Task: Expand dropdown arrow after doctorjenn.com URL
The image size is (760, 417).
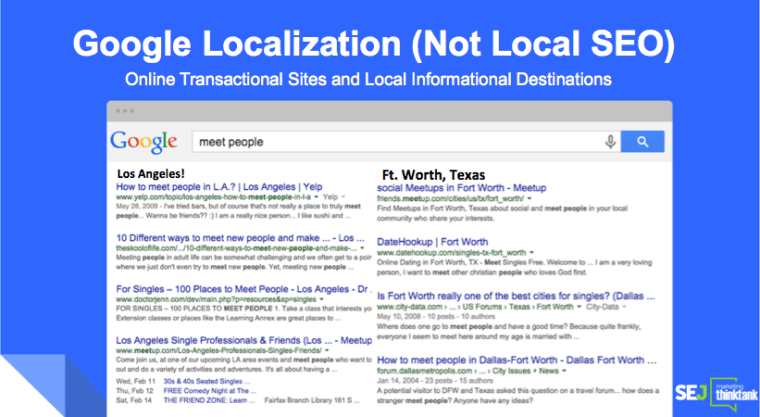Action: point(321,300)
